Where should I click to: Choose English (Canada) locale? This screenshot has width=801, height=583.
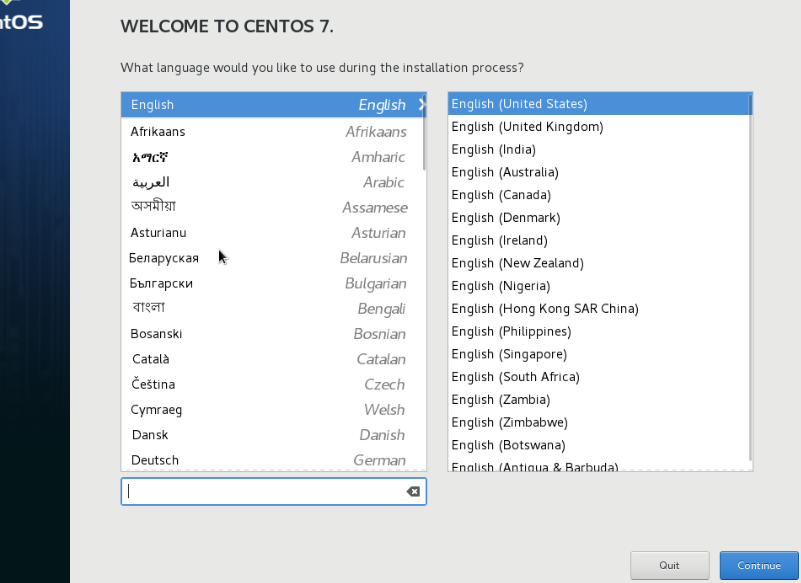pos(598,195)
